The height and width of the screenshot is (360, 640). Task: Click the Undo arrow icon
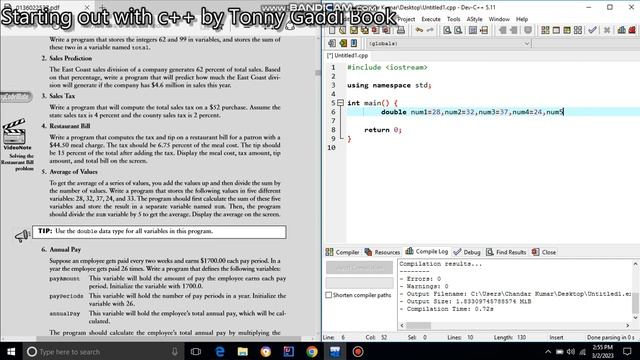coord(419,30)
